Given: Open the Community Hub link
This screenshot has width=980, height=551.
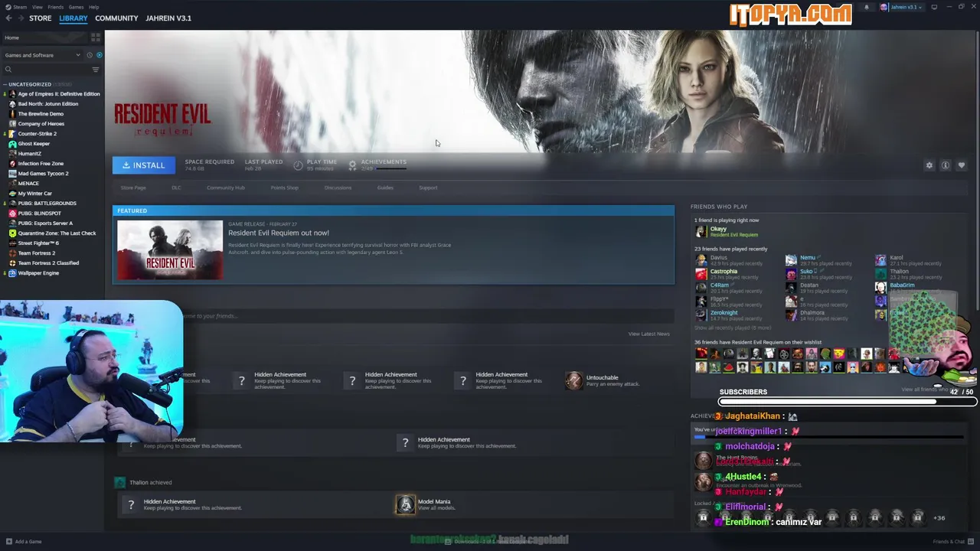Looking at the screenshot, I should pos(226,188).
